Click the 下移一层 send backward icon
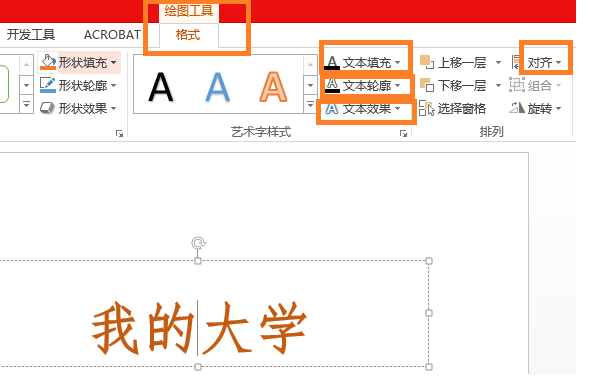Image resolution: width=615 pixels, height=386 pixels. coord(427,85)
